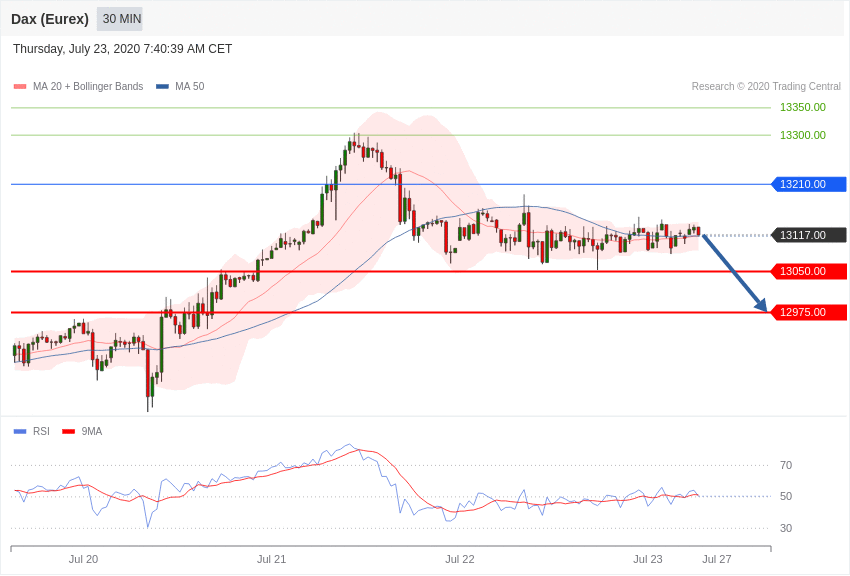Click the RSI legend color swatch
Image resolution: width=850 pixels, height=576 pixels.
[20, 431]
